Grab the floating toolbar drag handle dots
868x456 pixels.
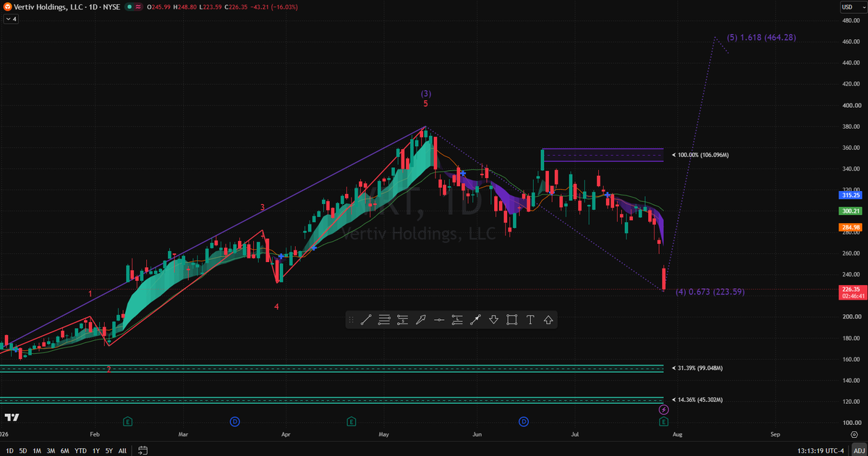352,320
